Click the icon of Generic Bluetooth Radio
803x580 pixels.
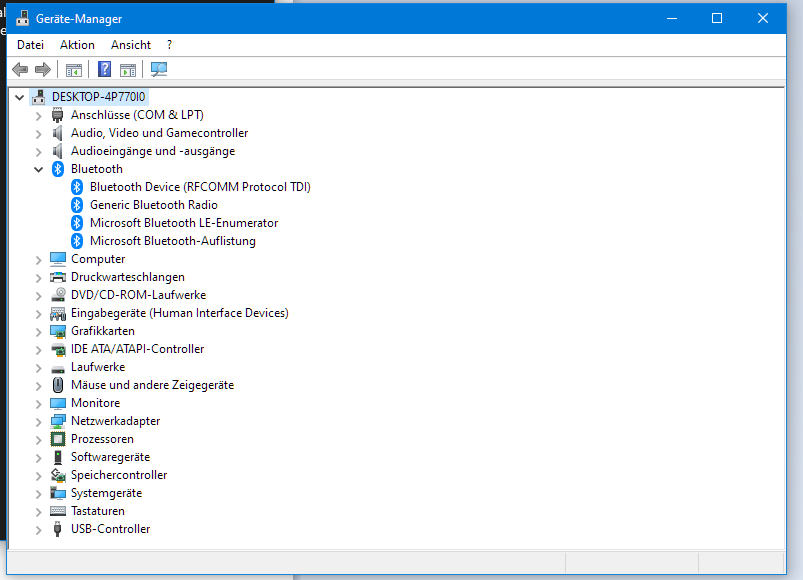point(77,205)
